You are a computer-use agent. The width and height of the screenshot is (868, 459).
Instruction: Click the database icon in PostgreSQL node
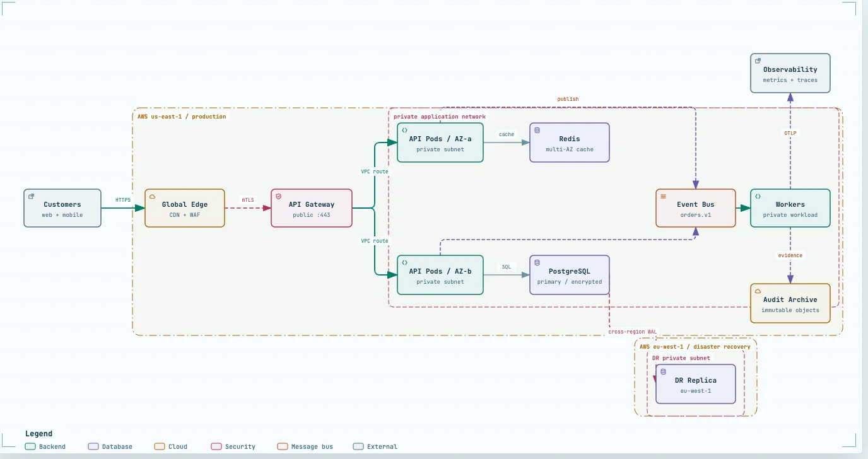[537, 262]
